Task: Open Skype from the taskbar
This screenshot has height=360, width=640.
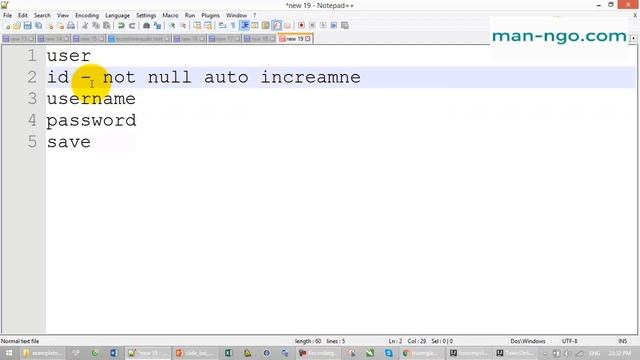Action: (x=389, y=353)
